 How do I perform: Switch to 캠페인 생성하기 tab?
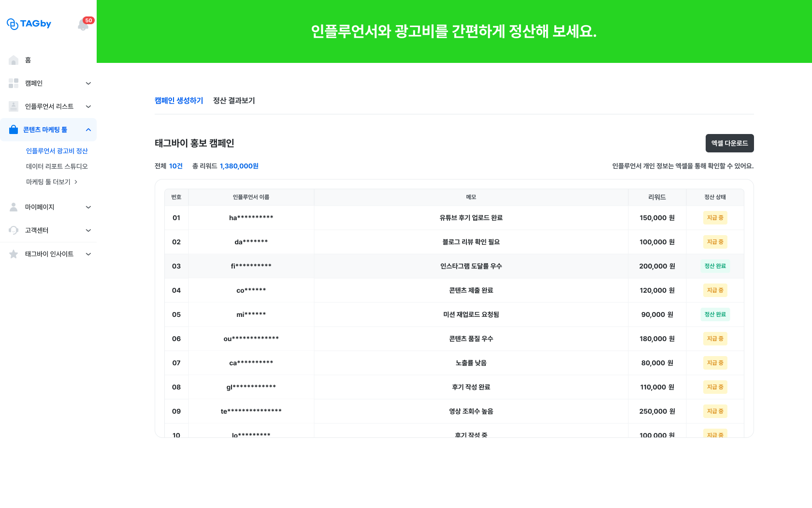(x=179, y=101)
